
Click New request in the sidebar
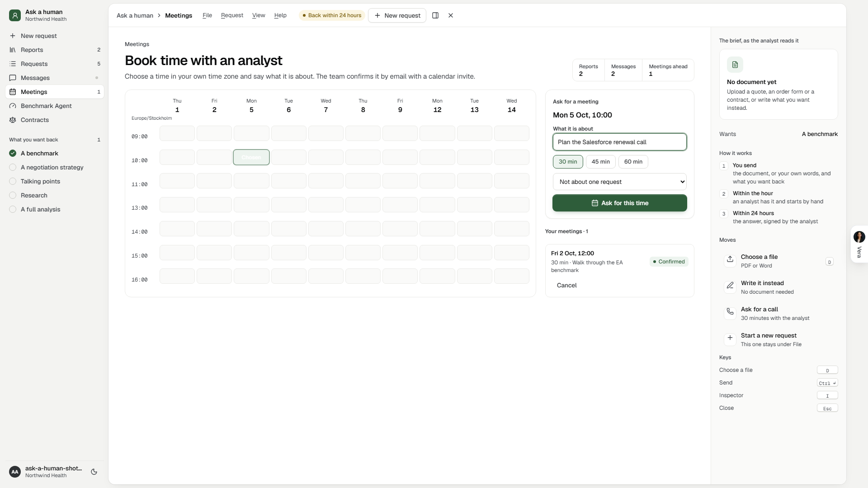coord(55,36)
